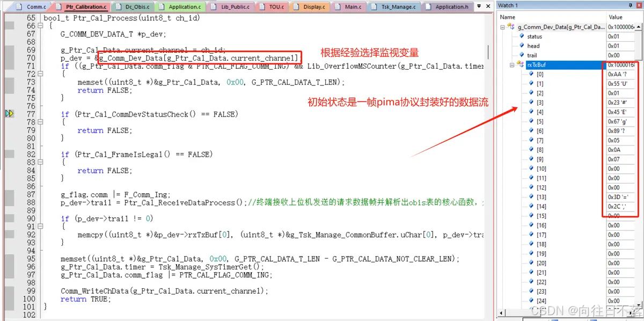Click the element icon beside [7]

coord(531,140)
